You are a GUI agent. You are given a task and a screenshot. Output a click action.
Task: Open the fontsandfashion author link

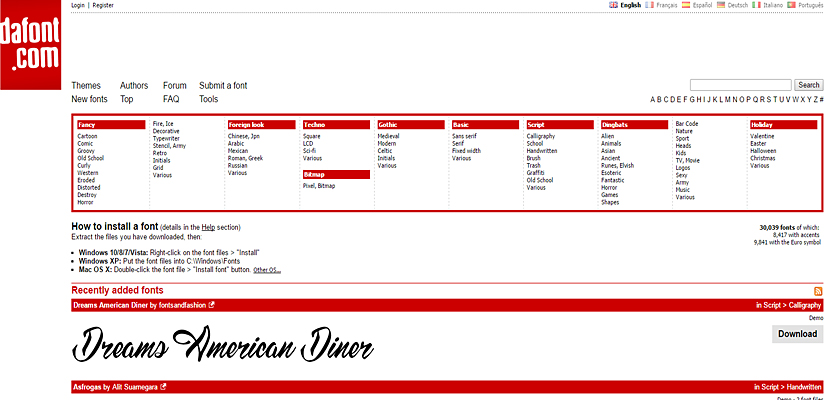[x=182, y=305]
